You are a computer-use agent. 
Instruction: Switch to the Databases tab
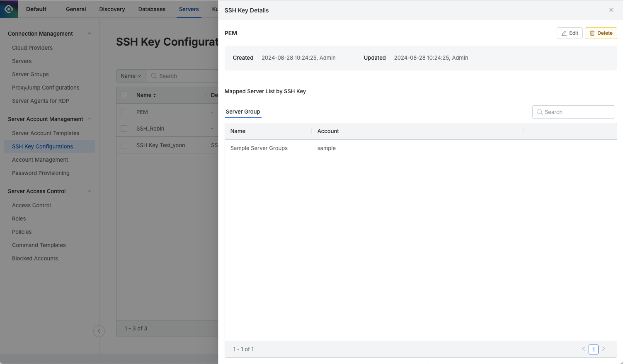(152, 9)
